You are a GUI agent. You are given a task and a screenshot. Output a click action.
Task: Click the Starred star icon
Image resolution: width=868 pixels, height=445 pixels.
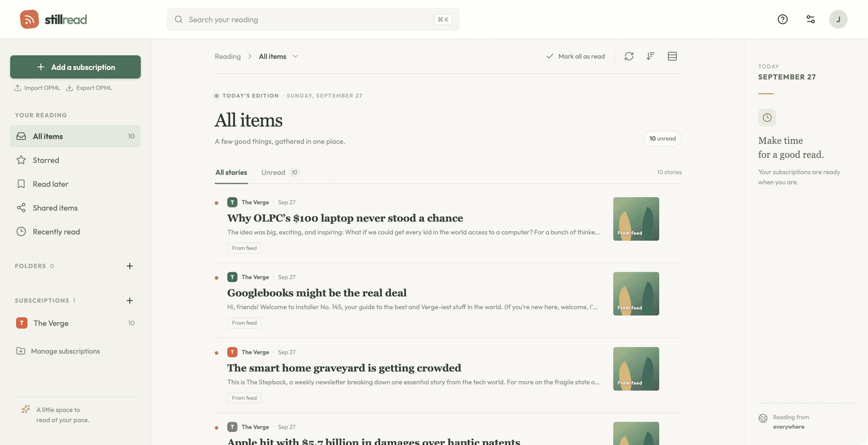click(21, 160)
